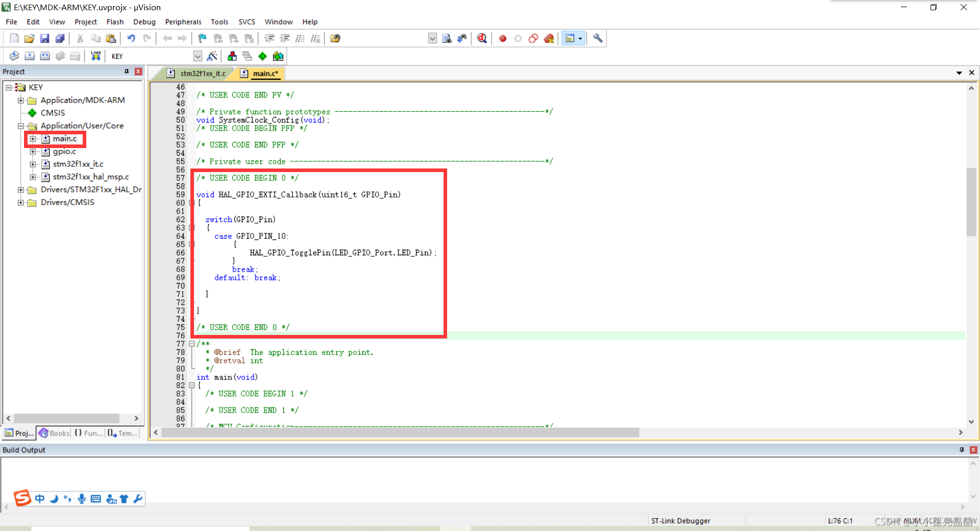Open the Pack Installer icon
The height and width of the screenshot is (531, 980).
click(278, 56)
